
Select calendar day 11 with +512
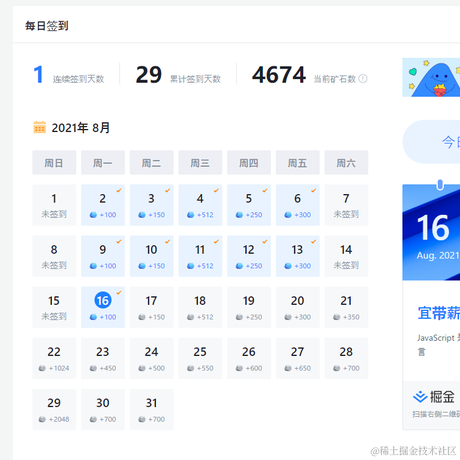200,256
